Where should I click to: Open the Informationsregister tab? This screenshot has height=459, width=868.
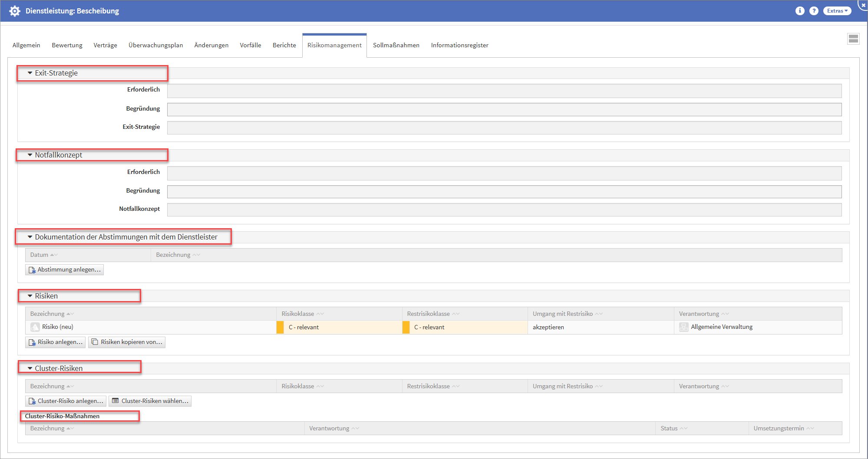(x=459, y=45)
